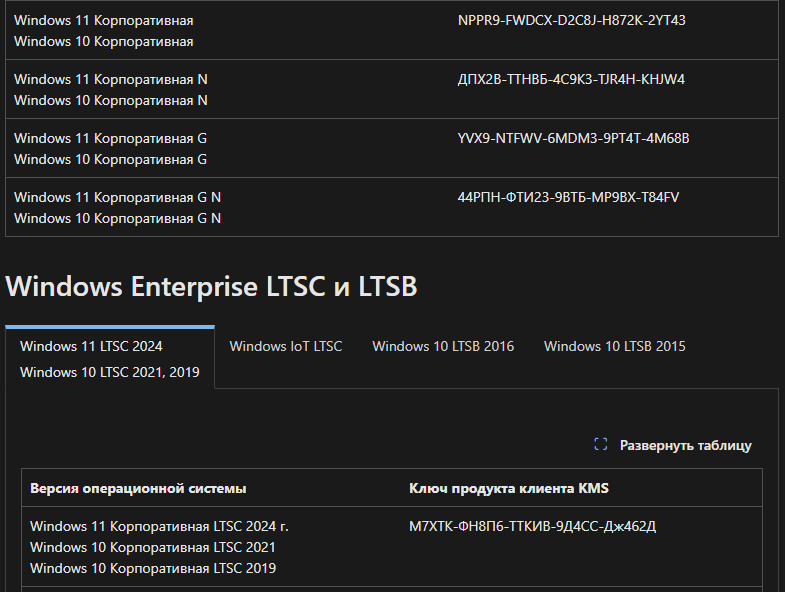Click the key ending in T84FV

click(568, 197)
